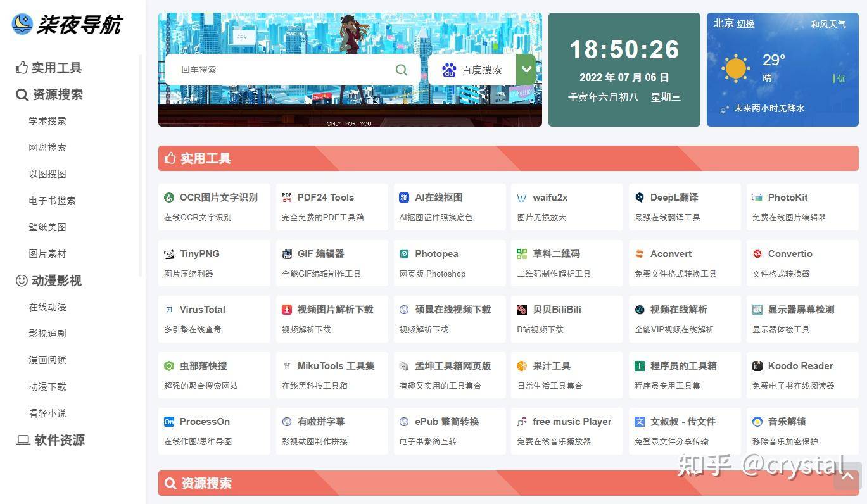Click the sidebar scrollbar
Screen dimensions: 867x504
[x=141, y=165]
